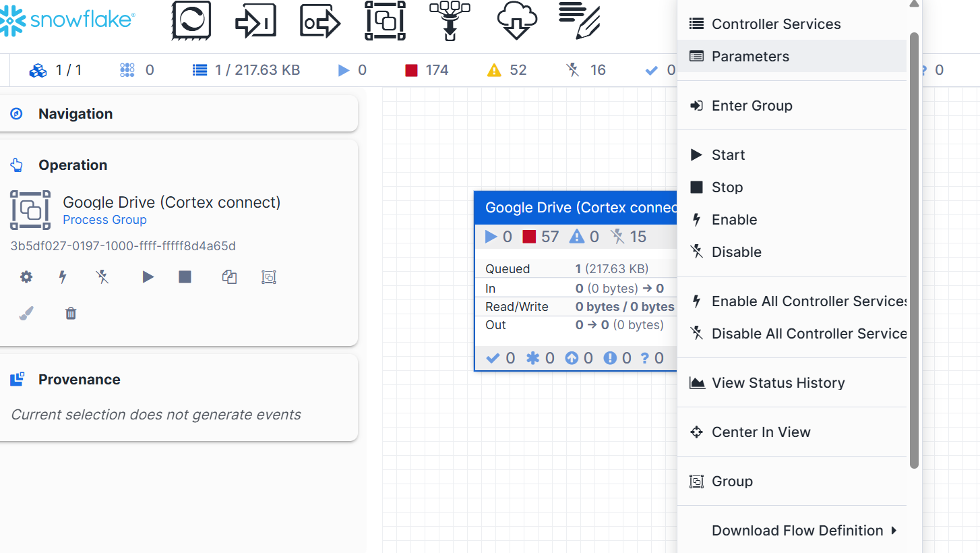Viewport: 980px width, 553px height.
Task: Choose Start from the context menu
Action: (x=791, y=155)
